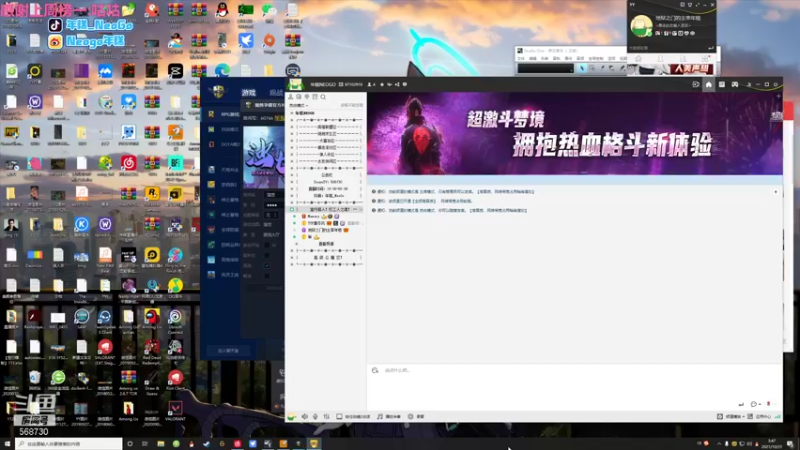This screenshot has width=800, height=450.
Task: Open the Microsoft Edge desktop icon
Action: [222, 70]
